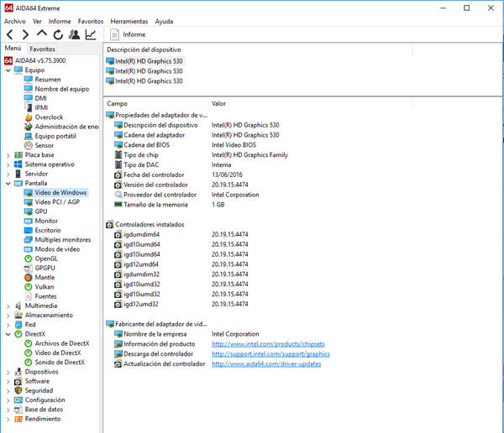
Task: Collapse the Equipo tree node
Action: click(x=8, y=70)
